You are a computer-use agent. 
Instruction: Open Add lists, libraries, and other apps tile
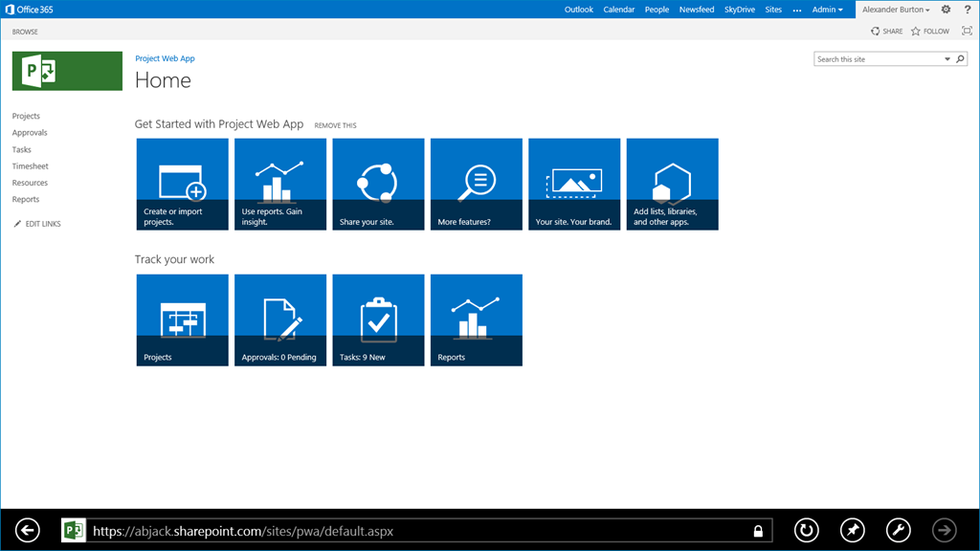point(673,185)
